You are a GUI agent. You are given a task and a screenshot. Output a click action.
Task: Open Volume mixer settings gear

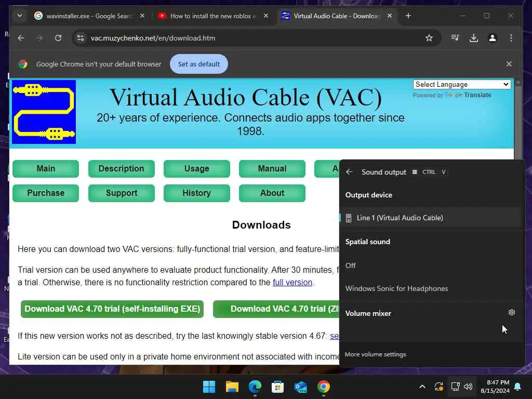[512, 312]
